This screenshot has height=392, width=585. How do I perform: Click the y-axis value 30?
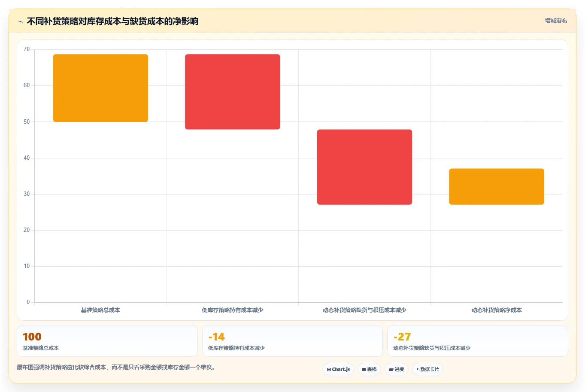27,194
